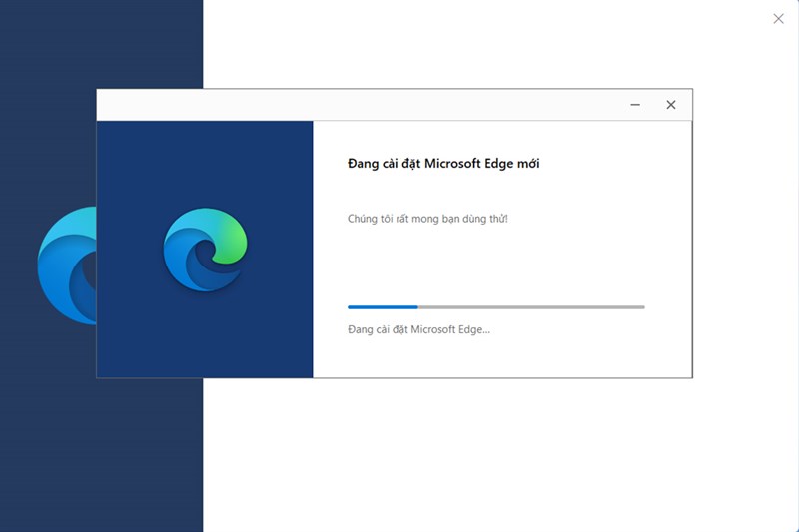
Task: Click status text 'Đang cài đặt Microsoft Edge...'
Action: pos(418,329)
